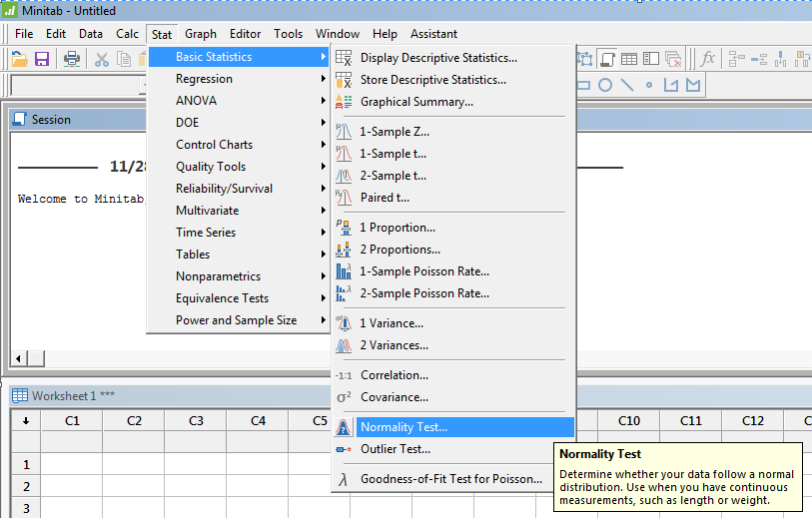Open the Assistant menu
812x518 pixels.
tap(433, 34)
